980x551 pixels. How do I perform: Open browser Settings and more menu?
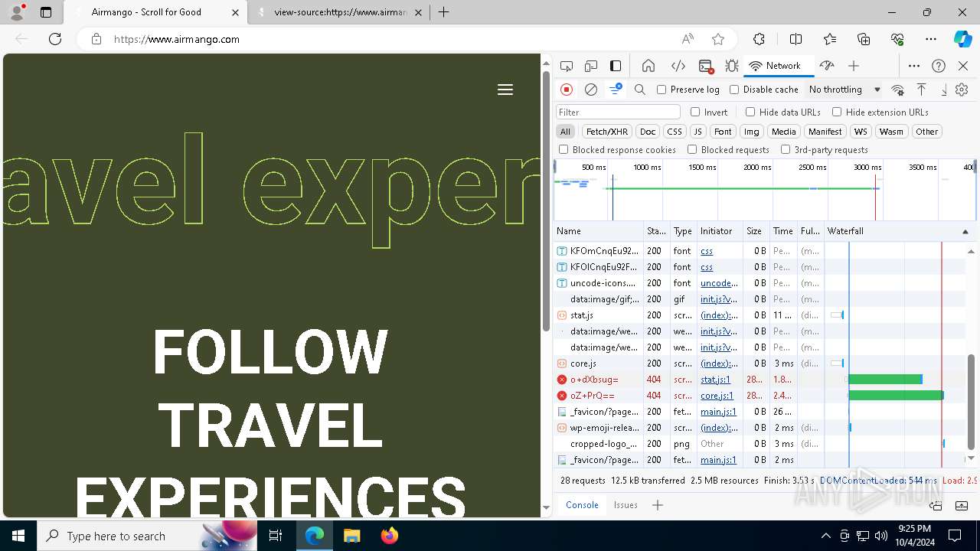(930, 39)
